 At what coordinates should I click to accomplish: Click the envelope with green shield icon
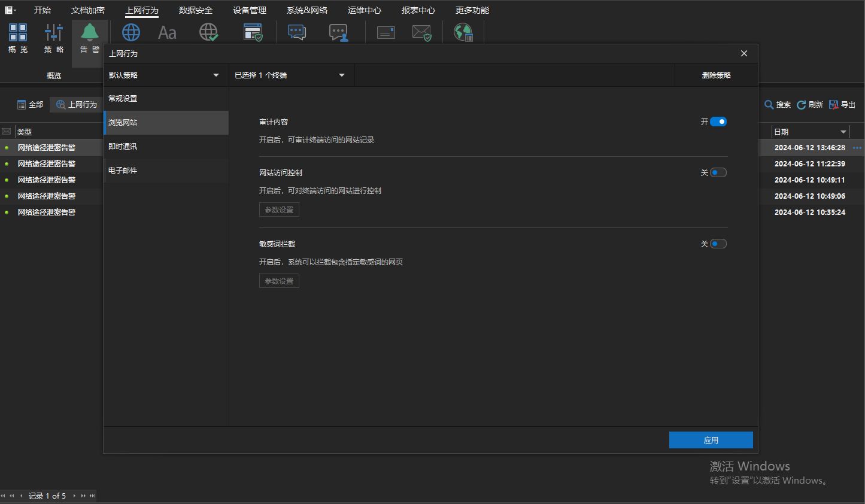422,33
